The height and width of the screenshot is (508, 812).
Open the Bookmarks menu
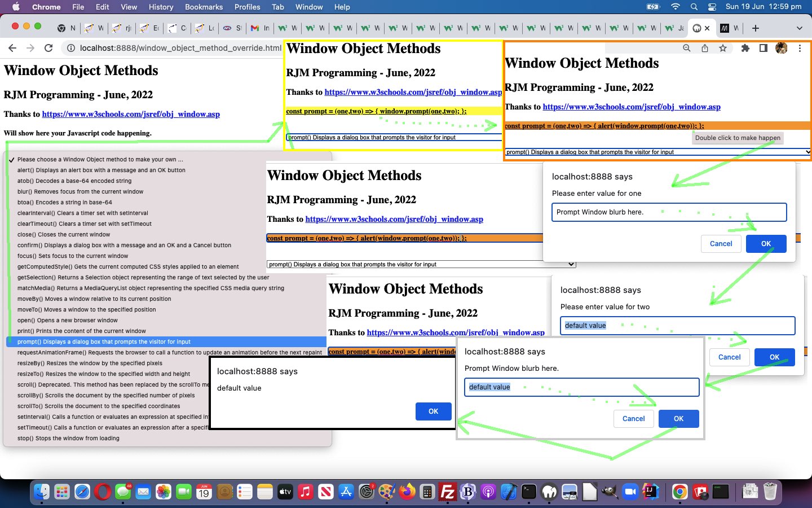(204, 7)
